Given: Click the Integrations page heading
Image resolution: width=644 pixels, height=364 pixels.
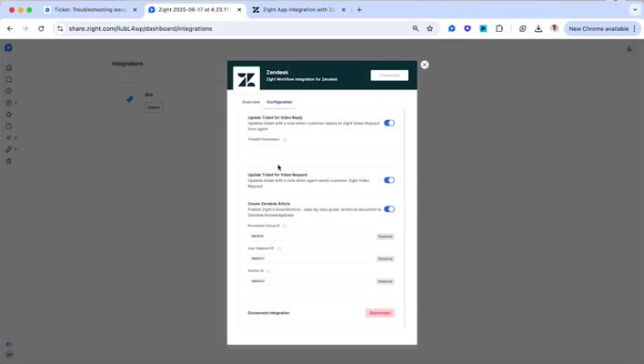Looking at the screenshot, I should pyautogui.click(x=127, y=64).
